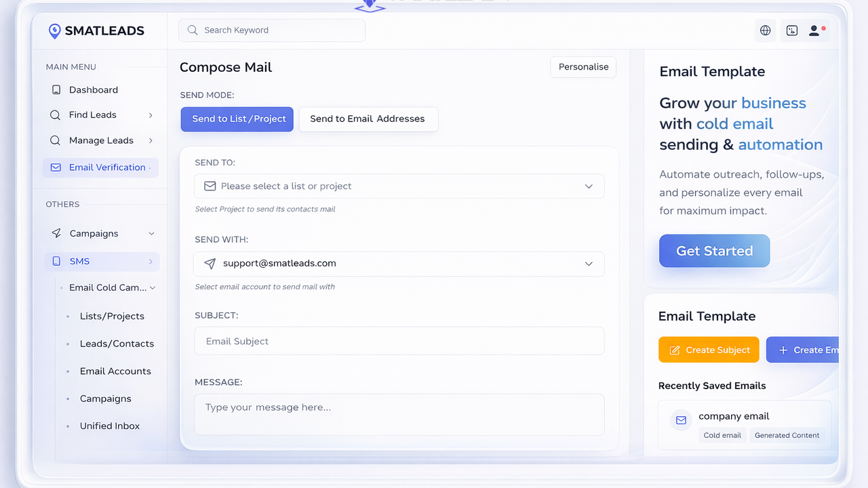Click the Dashboard sidebar icon

pyautogui.click(x=56, y=90)
